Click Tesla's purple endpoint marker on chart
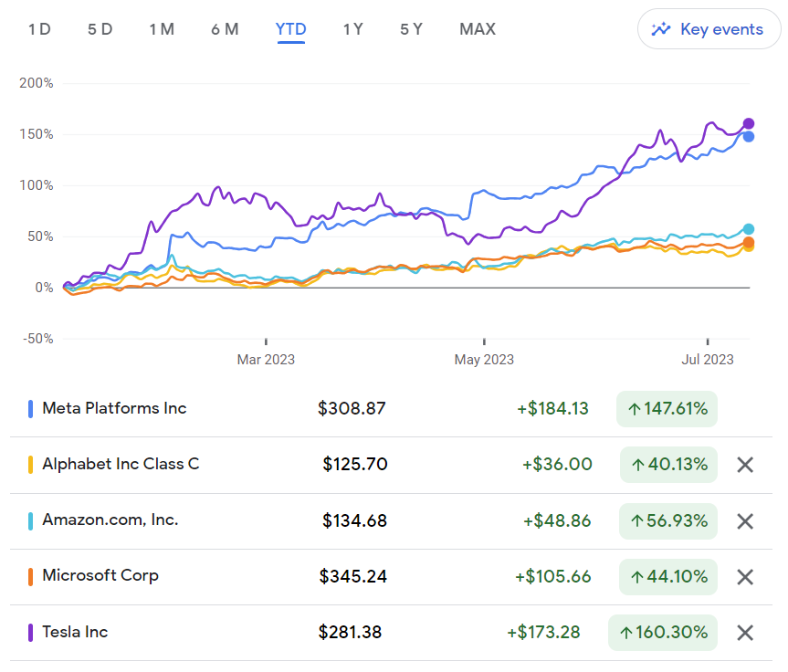 (x=749, y=123)
